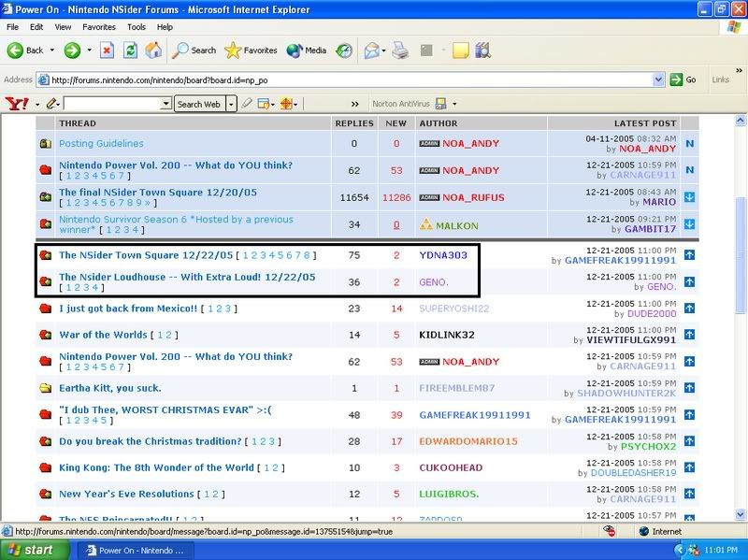Click the yellow note toolbar icon
Screen dimensions: 748x560
460,50
